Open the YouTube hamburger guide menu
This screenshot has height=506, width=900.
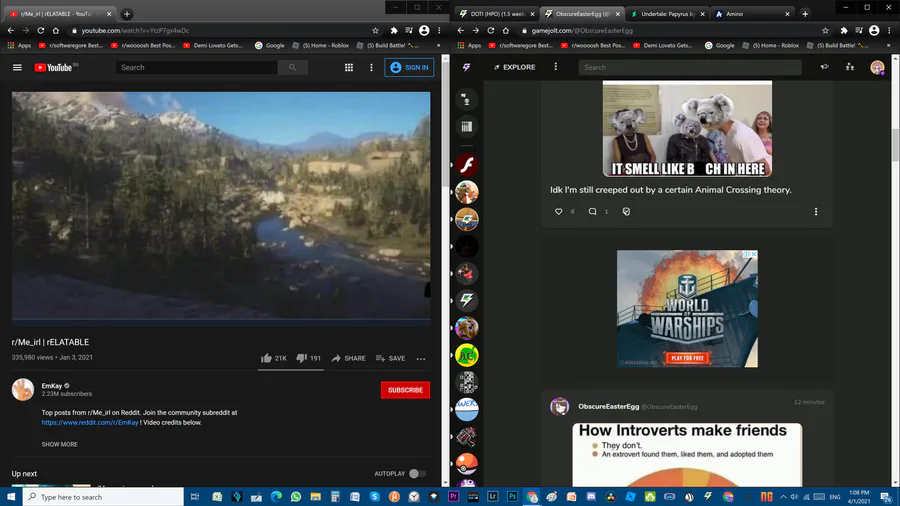17,68
